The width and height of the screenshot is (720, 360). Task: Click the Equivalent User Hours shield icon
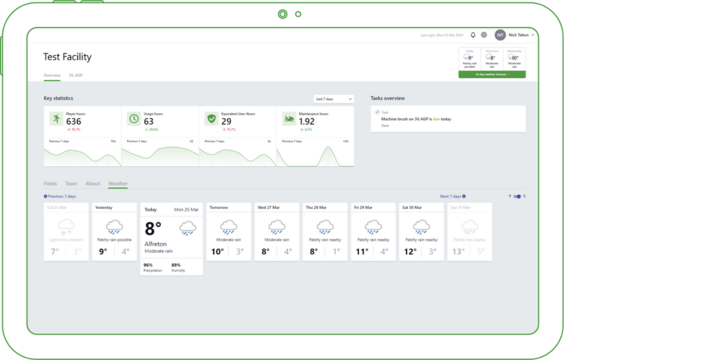click(212, 119)
